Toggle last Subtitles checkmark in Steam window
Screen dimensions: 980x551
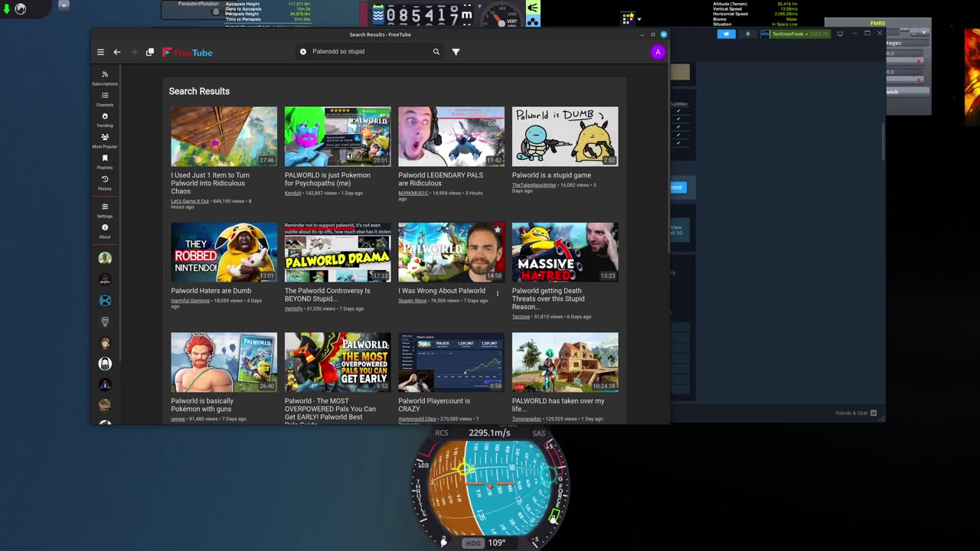(678, 143)
